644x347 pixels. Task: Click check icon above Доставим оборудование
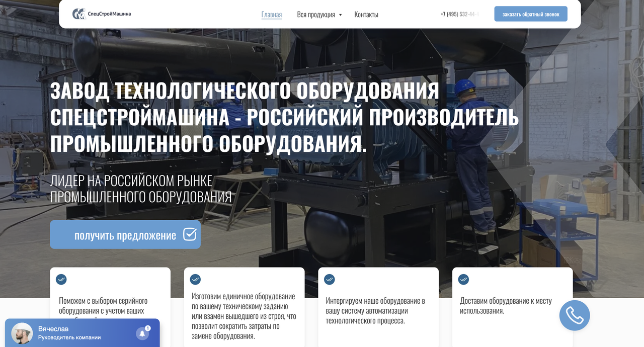click(463, 279)
